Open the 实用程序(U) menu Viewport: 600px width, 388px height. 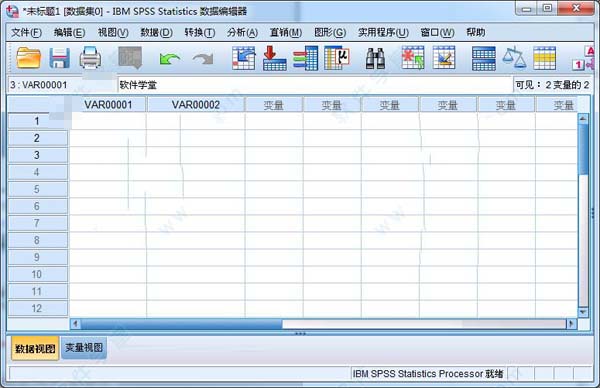pyautogui.click(x=383, y=33)
